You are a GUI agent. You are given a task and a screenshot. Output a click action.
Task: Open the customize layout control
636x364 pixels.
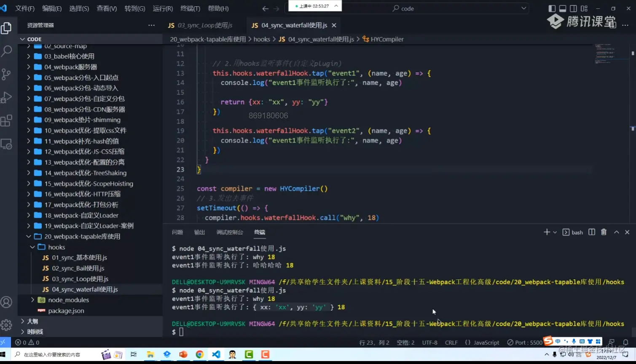coord(584,8)
